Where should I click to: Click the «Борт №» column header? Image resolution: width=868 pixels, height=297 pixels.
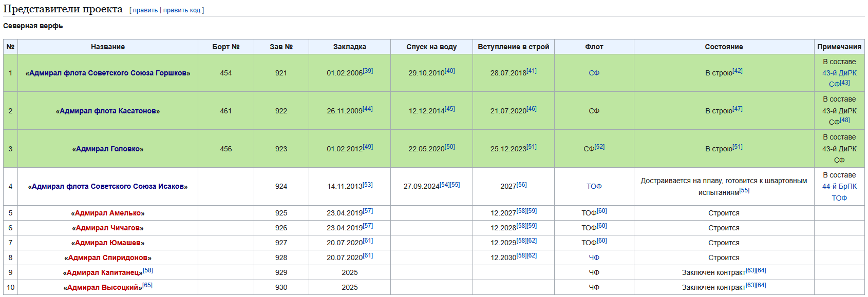[226, 47]
